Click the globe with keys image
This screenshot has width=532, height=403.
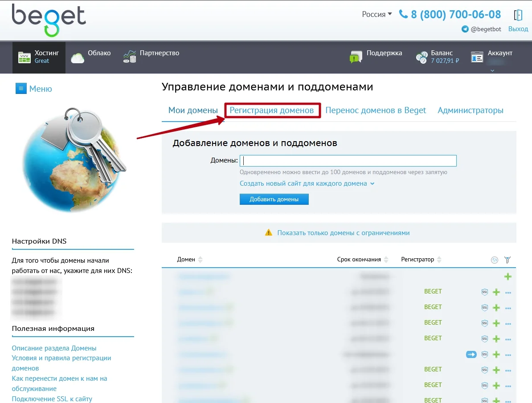point(74,159)
